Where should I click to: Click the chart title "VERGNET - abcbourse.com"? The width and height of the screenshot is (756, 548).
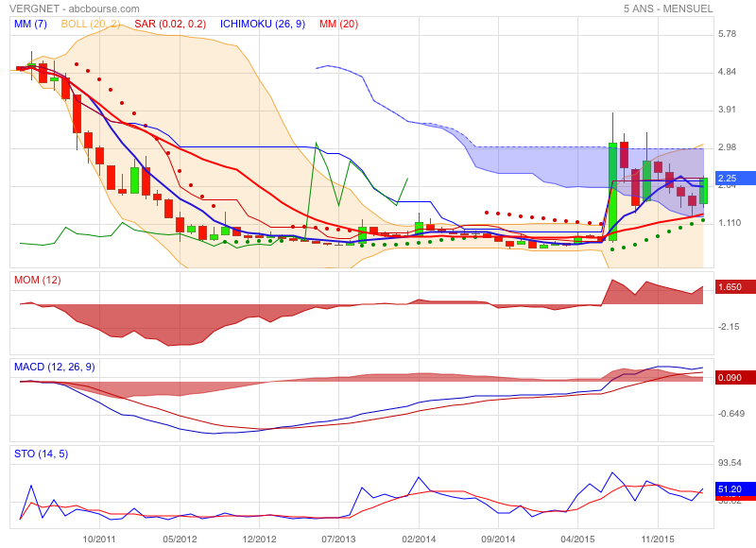[75, 9]
